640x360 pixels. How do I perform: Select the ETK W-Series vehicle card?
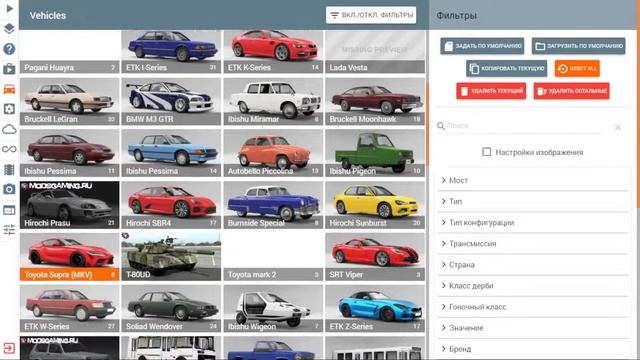pyautogui.click(x=69, y=309)
